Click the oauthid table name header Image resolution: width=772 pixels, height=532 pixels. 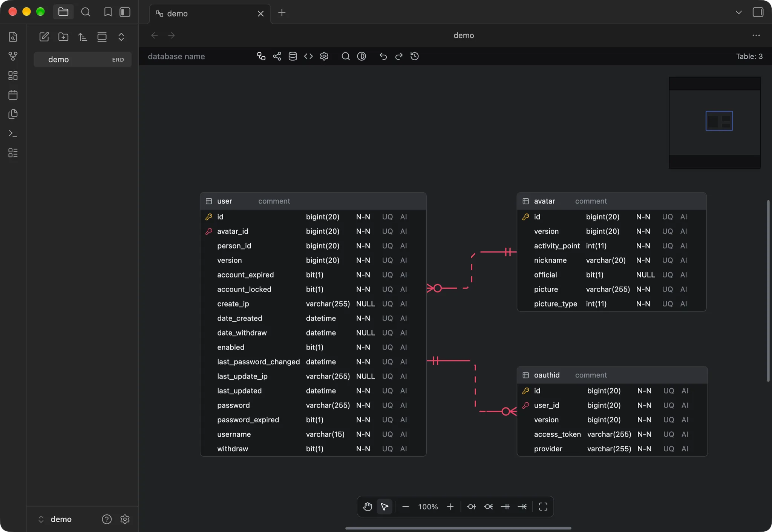tap(547, 375)
